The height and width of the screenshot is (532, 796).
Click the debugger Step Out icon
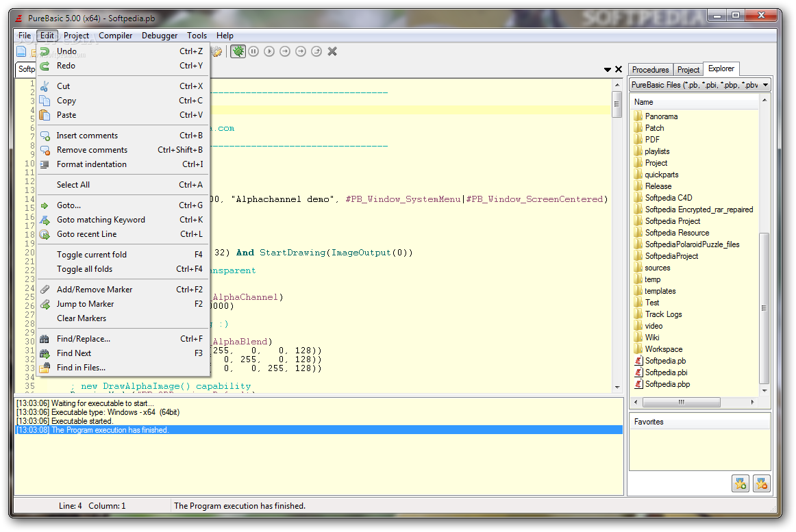click(x=316, y=51)
